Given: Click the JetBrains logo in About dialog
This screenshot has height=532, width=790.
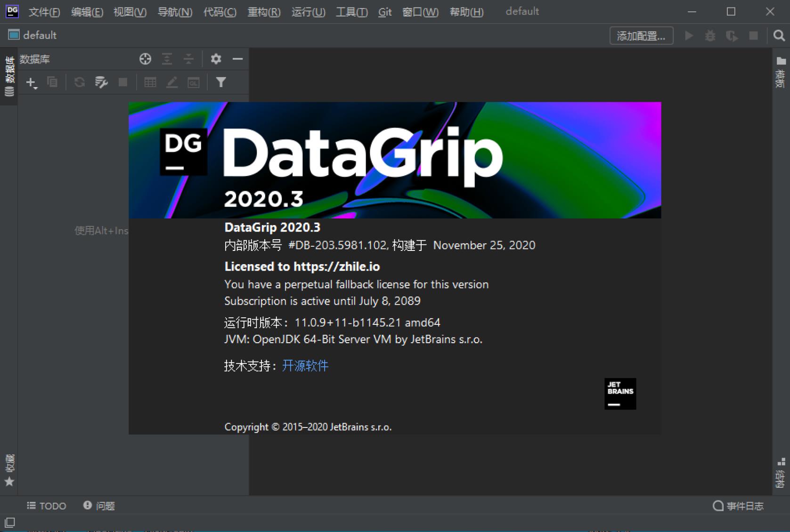Looking at the screenshot, I should (620, 394).
